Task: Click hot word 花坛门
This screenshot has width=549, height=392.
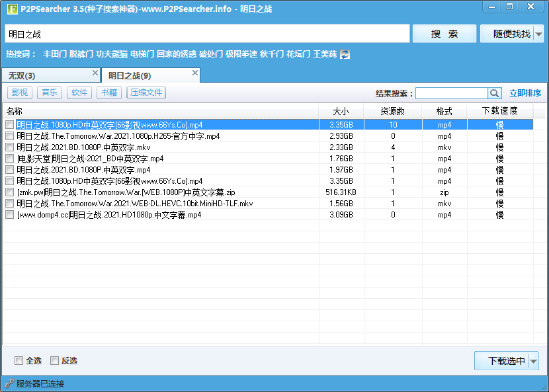Action: click(x=298, y=54)
